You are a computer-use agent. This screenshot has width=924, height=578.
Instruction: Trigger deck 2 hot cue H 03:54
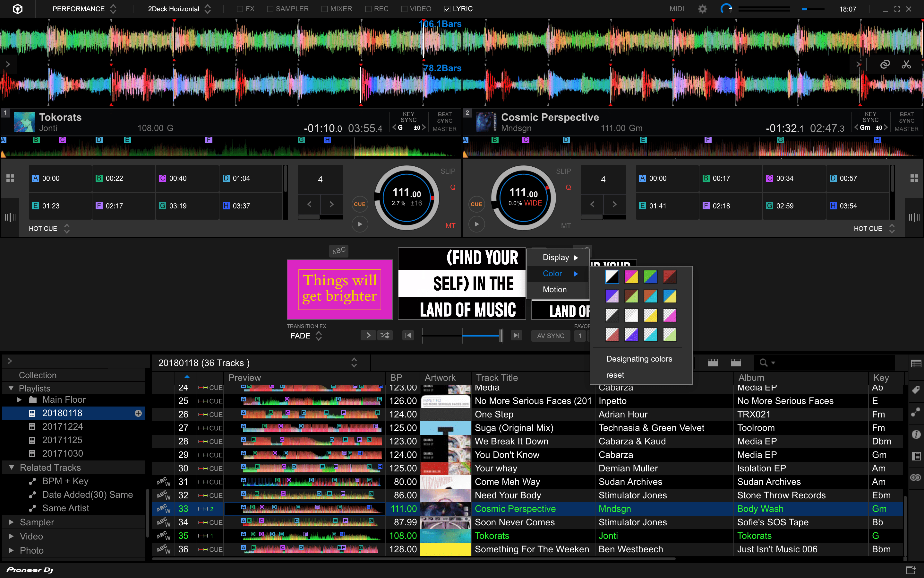tap(858, 206)
